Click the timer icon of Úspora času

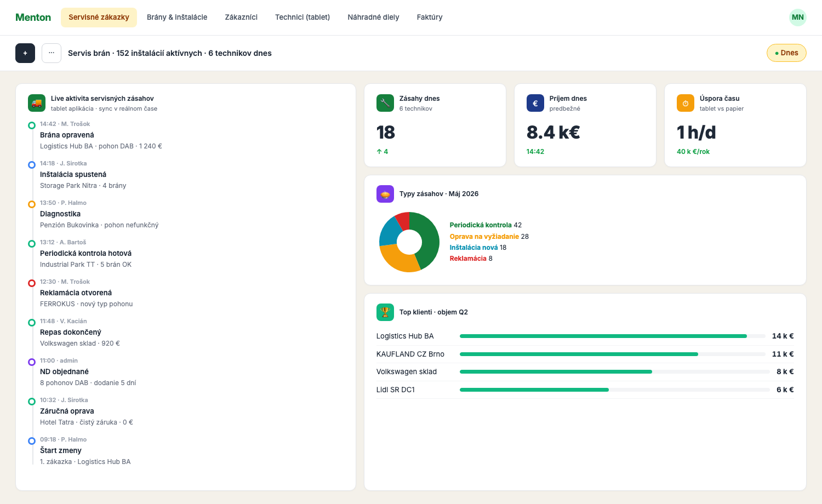[686, 103]
